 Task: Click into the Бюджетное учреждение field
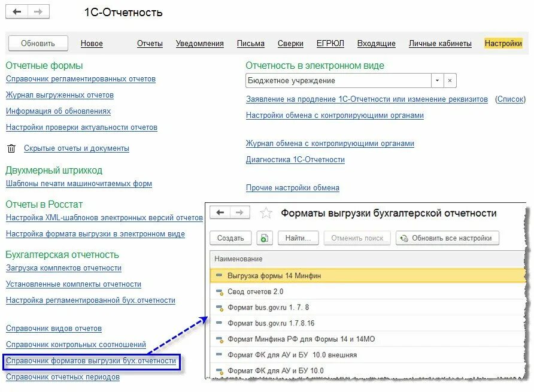tap(338, 81)
